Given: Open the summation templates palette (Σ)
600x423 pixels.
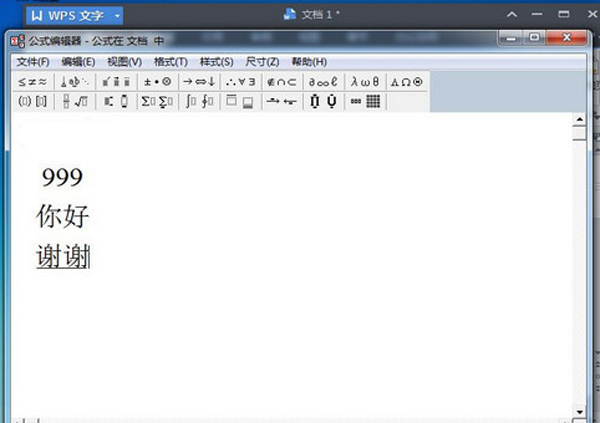Looking at the screenshot, I should point(158,101).
